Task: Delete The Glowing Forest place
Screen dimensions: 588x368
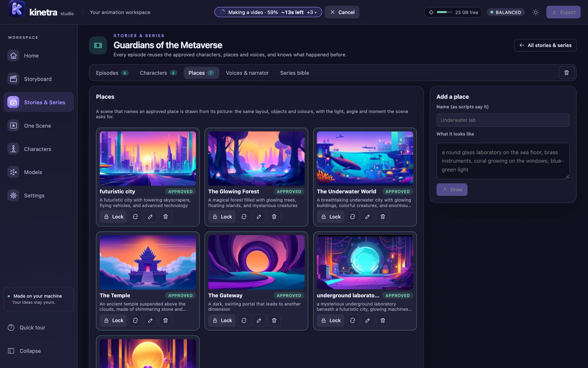Action: click(x=274, y=217)
